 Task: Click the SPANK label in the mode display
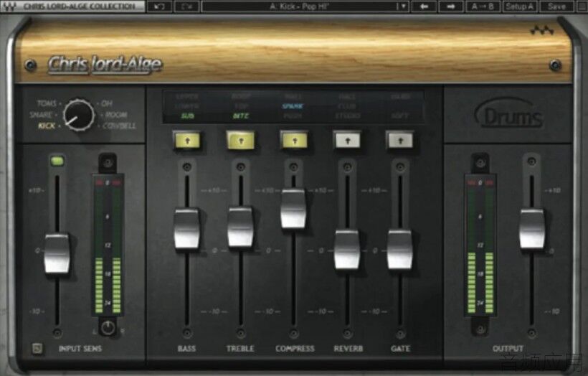coord(293,106)
